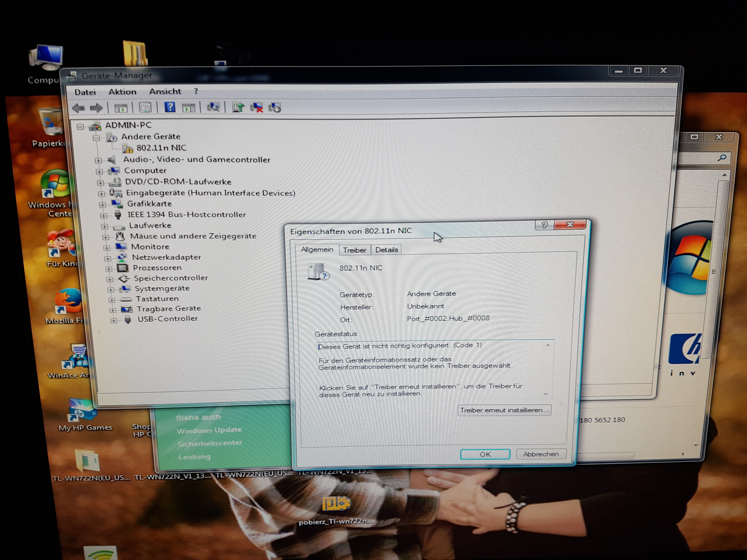The height and width of the screenshot is (560, 747).
Task: Select the Monitore tree item
Action: pyautogui.click(x=150, y=247)
